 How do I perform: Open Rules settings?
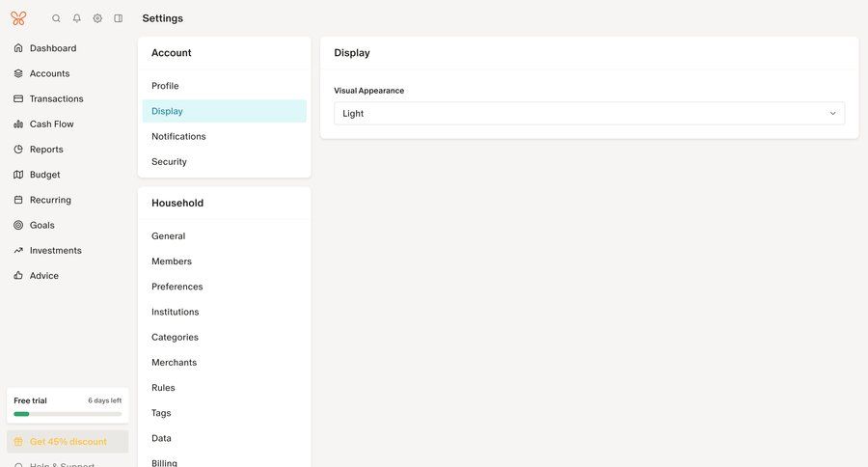(224, 388)
